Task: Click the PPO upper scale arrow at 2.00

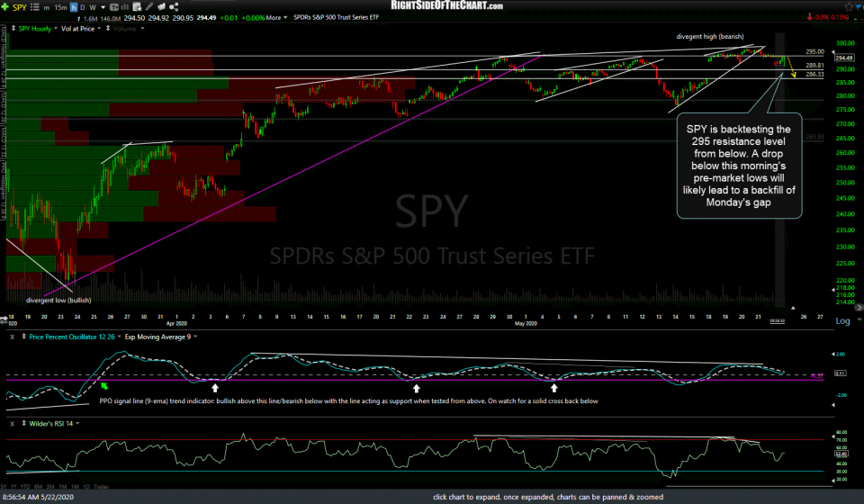Action: 833,355
